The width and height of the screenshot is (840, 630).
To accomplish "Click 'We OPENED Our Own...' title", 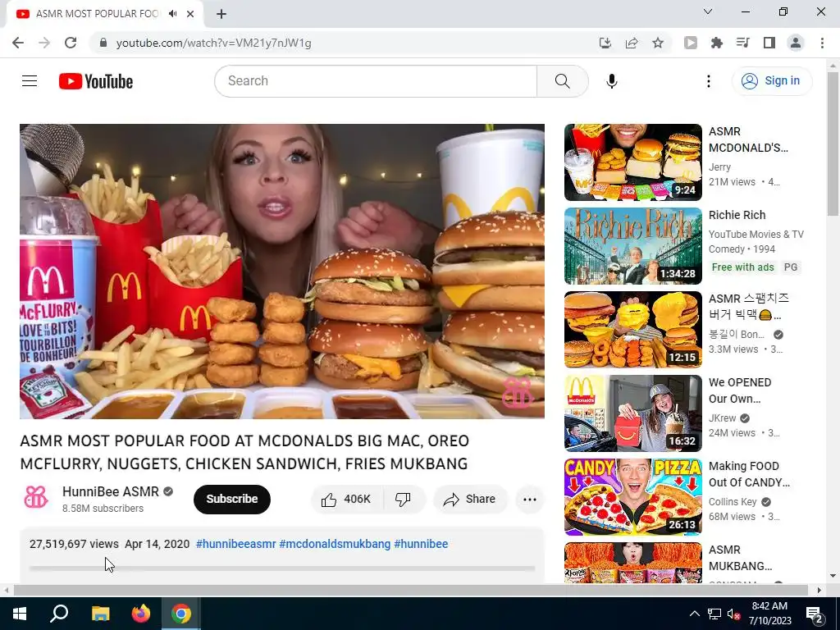I will 740,390.
